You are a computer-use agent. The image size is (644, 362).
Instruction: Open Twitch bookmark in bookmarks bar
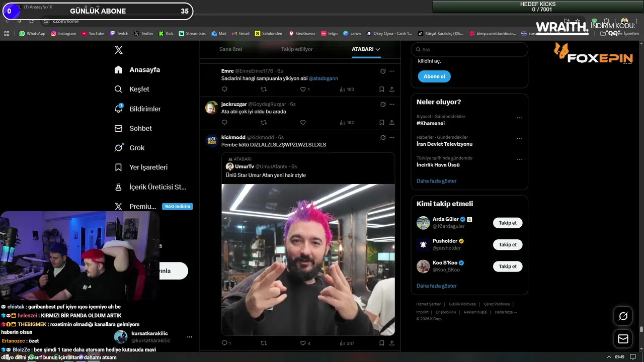click(x=119, y=34)
